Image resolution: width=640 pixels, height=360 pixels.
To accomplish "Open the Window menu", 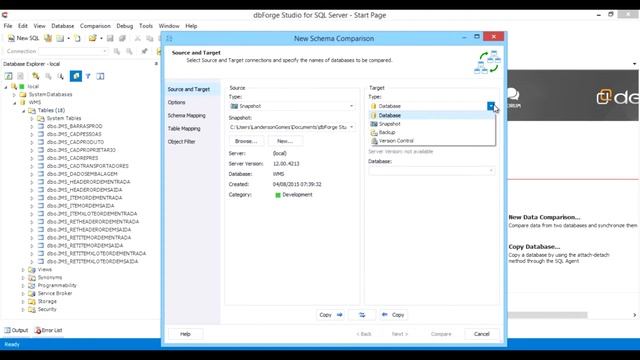I will (169, 26).
